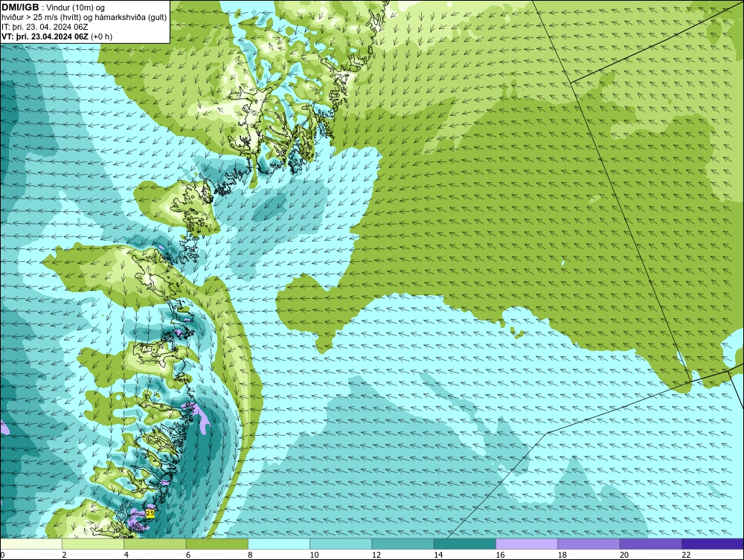Pick the 10–12 m/s light teal swatch

[x=341, y=544]
